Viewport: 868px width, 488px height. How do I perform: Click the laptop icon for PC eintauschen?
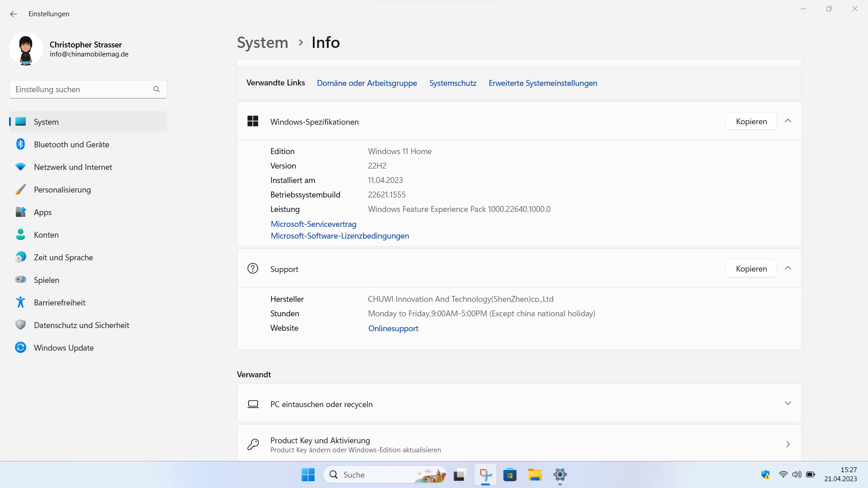click(x=253, y=404)
